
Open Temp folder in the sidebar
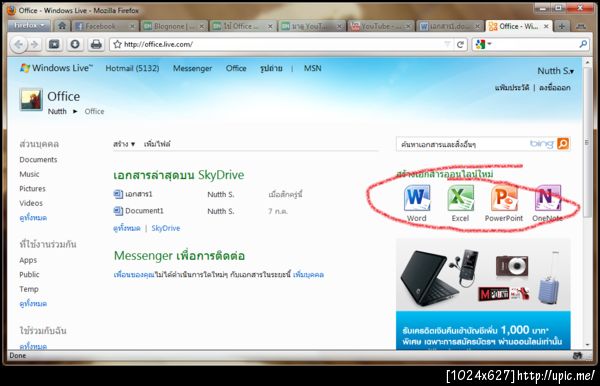tap(29, 289)
